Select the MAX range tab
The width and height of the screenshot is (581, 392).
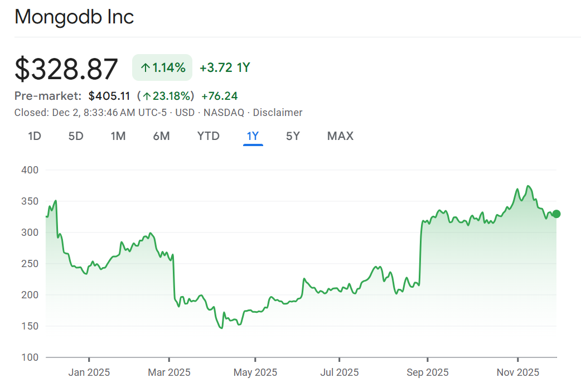pyautogui.click(x=340, y=136)
